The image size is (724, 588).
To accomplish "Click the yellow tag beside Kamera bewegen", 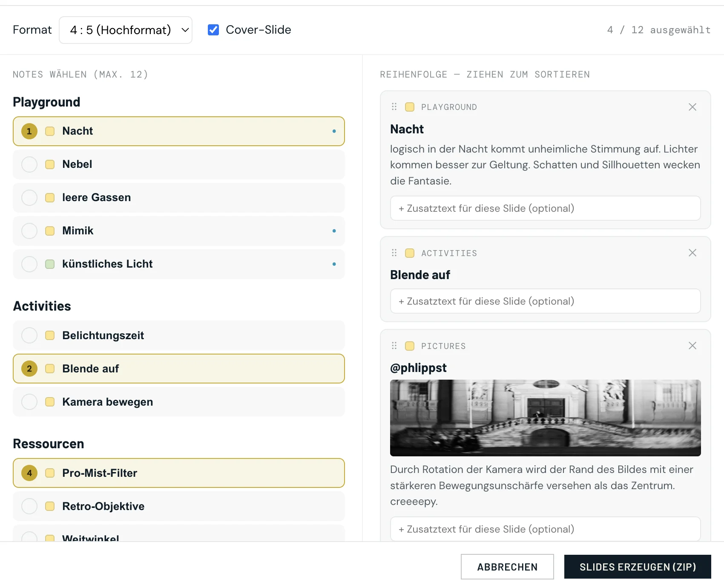I will [50, 402].
